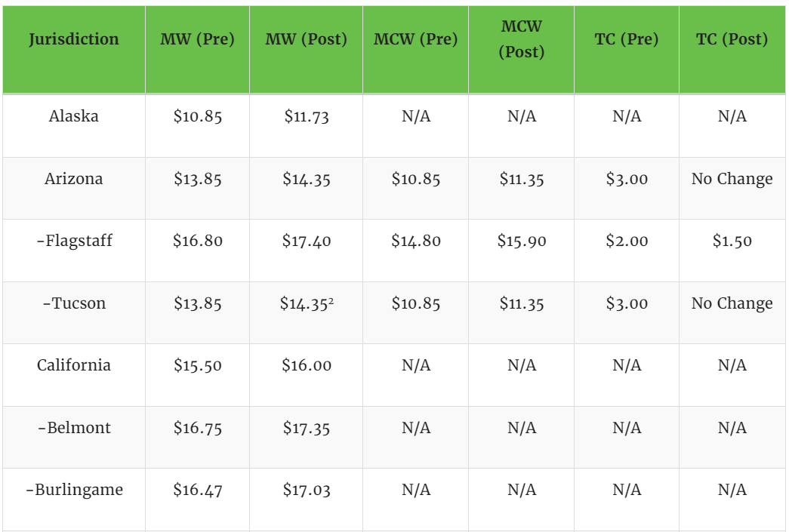
Task: Select the Flagstaff jurisdiction entry
Action: pyautogui.click(x=74, y=241)
